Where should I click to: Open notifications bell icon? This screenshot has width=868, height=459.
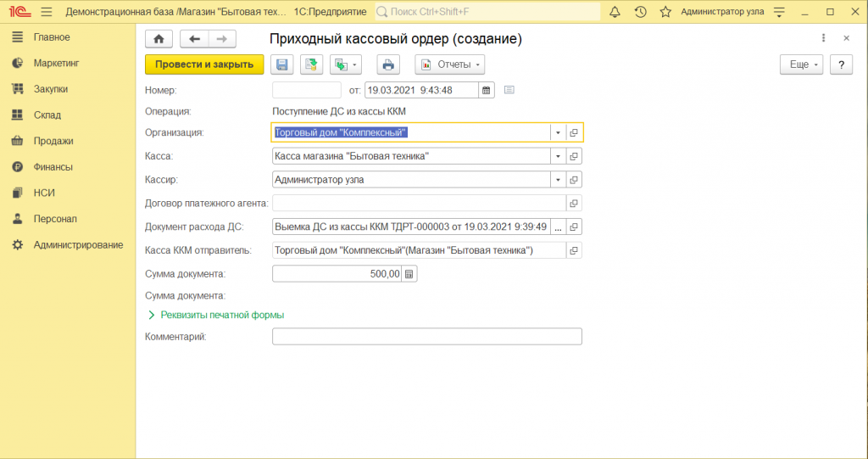[x=615, y=12]
